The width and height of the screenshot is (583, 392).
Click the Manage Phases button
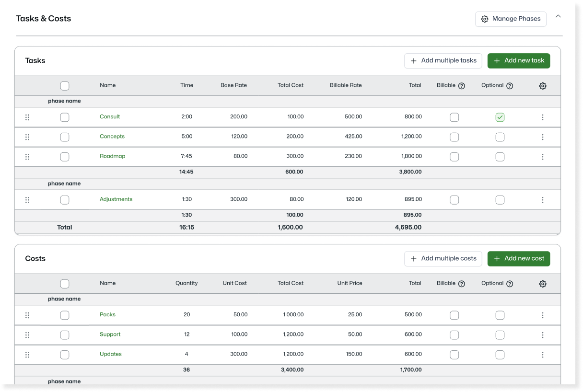coord(511,19)
